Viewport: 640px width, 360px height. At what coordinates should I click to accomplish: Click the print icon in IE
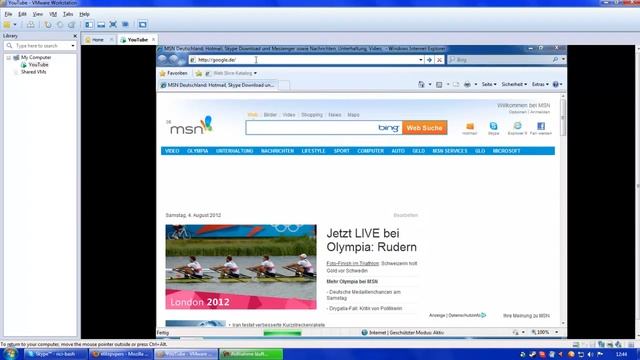click(467, 84)
